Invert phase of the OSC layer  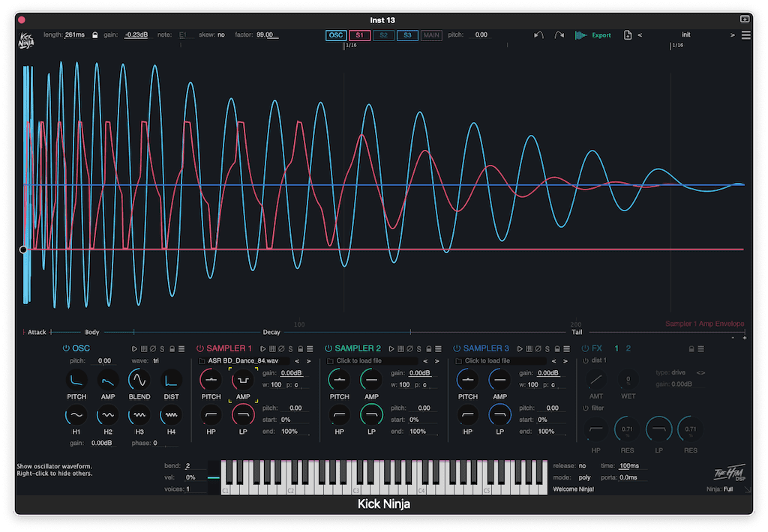coord(153,349)
